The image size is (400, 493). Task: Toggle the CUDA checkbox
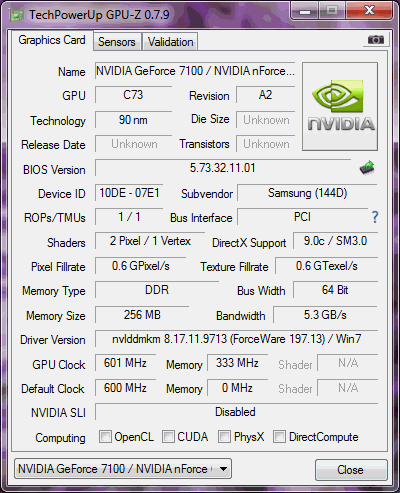pos(168,436)
